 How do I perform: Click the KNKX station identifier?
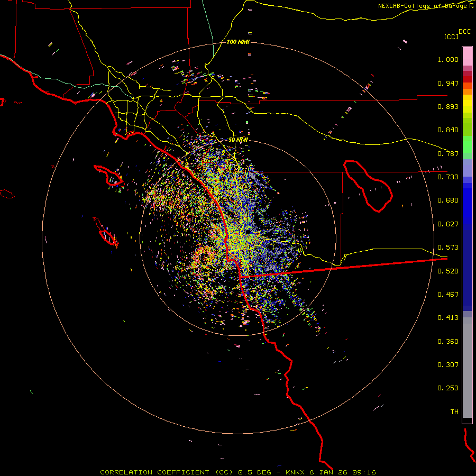point(295,472)
